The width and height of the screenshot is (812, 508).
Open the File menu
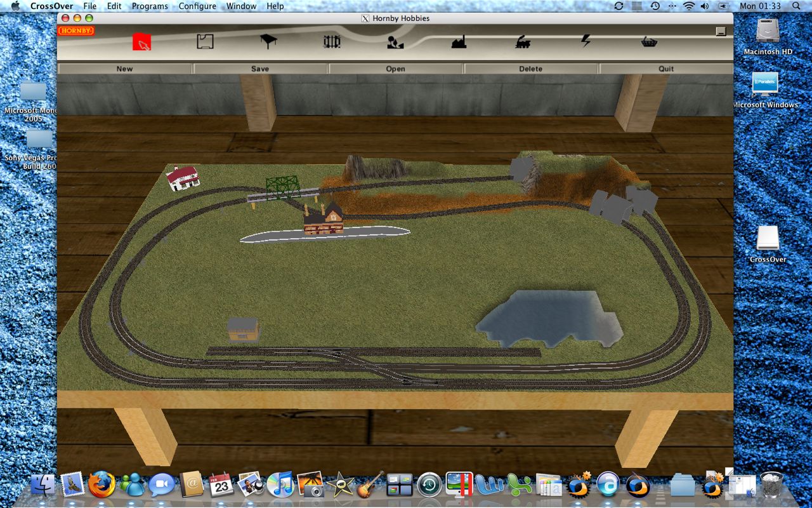(x=89, y=6)
